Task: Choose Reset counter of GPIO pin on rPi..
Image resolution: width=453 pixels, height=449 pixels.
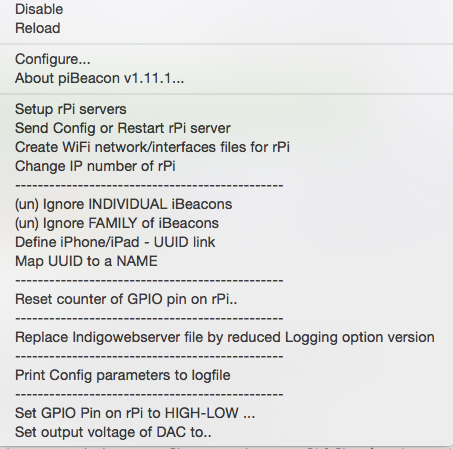Action: click(x=126, y=299)
